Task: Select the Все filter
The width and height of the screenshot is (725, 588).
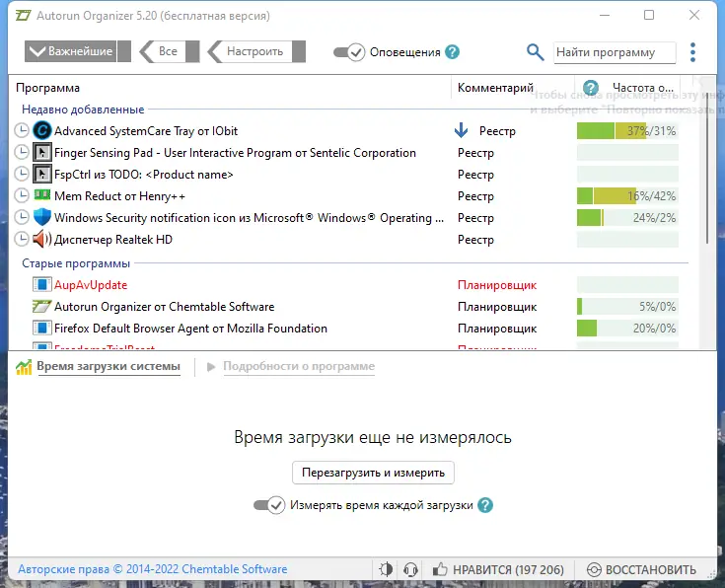Action: [x=170, y=51]
